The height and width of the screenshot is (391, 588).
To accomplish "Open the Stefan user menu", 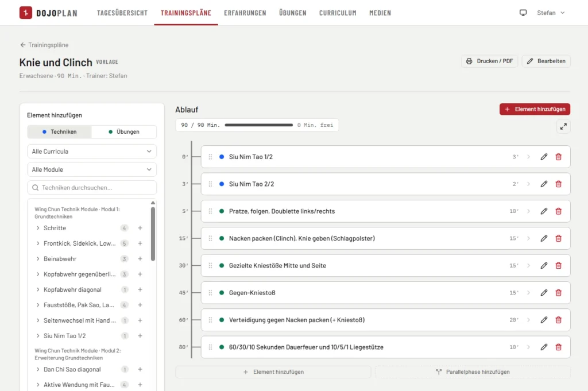I will pyautogui.click(x=551, y=13).
